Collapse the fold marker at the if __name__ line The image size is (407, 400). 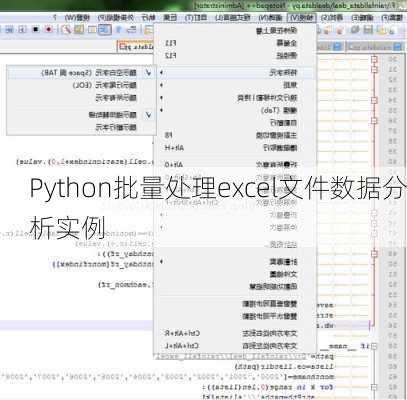tap(374, 347)
